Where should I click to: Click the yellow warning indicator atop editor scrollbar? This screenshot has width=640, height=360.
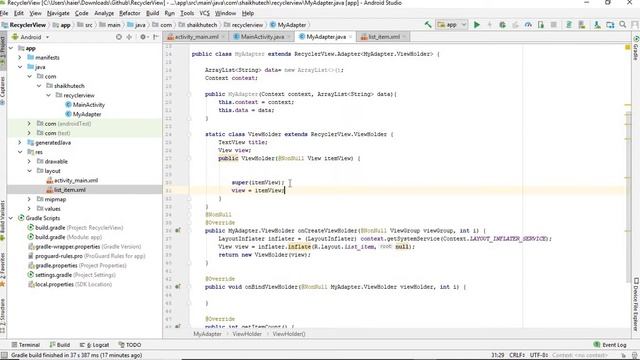click(x=628, y=48)
